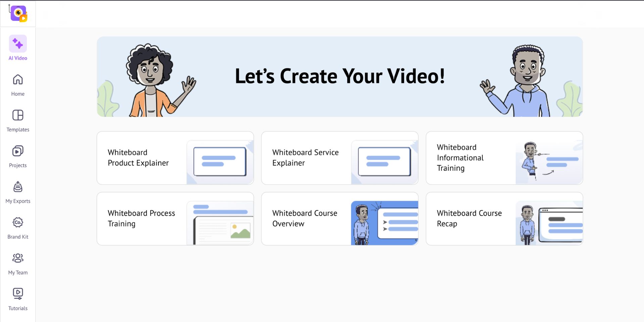Click the app logo in the top-left corner
Viewport: 644px width, 322px height.
pyautogui.click(x=17, y=13)
